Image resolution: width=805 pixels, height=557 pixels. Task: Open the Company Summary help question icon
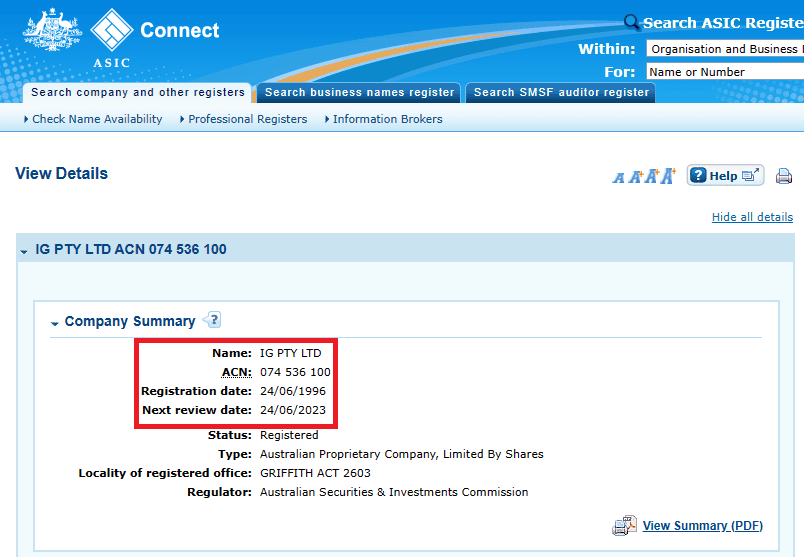pos(213,320)
